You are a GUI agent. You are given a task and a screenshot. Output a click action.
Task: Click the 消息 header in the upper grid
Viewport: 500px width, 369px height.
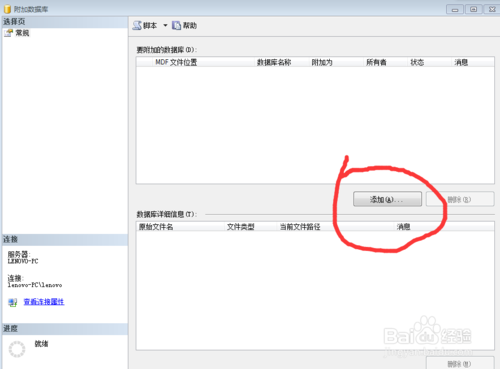[x=461, y=62]
